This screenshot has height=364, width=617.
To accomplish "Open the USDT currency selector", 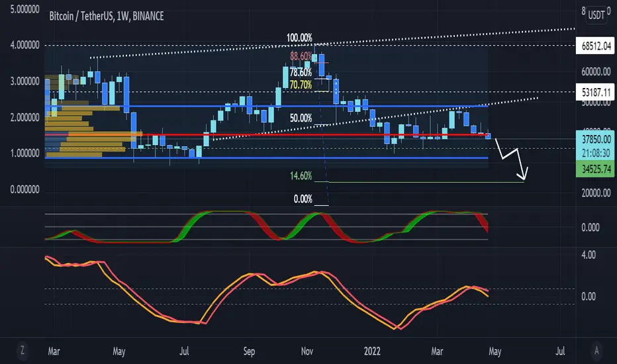I will [x=596, y=15].
